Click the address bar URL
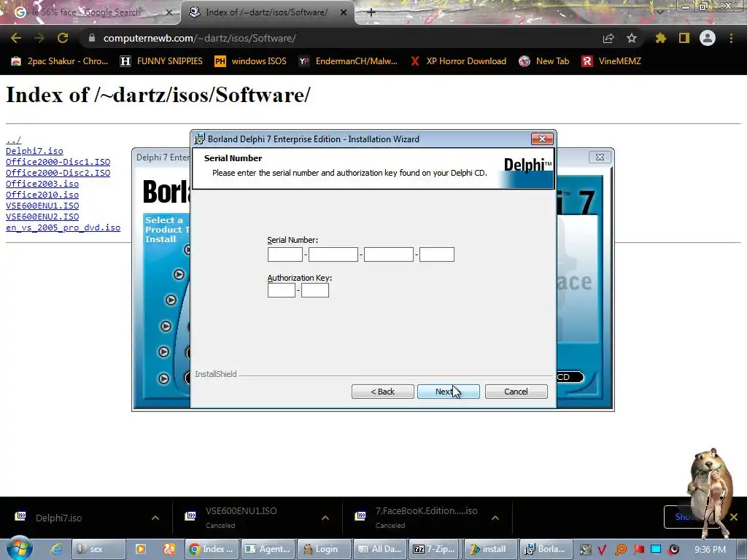Screen dimensions: 747x560 point(200,38)
